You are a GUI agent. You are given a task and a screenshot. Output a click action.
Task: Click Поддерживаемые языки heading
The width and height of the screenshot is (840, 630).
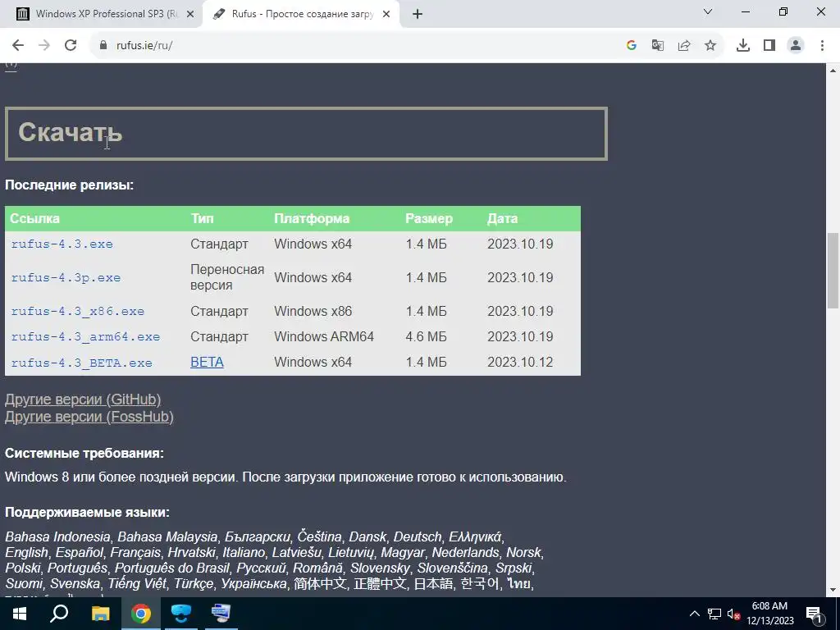click(x=87, y=512)
